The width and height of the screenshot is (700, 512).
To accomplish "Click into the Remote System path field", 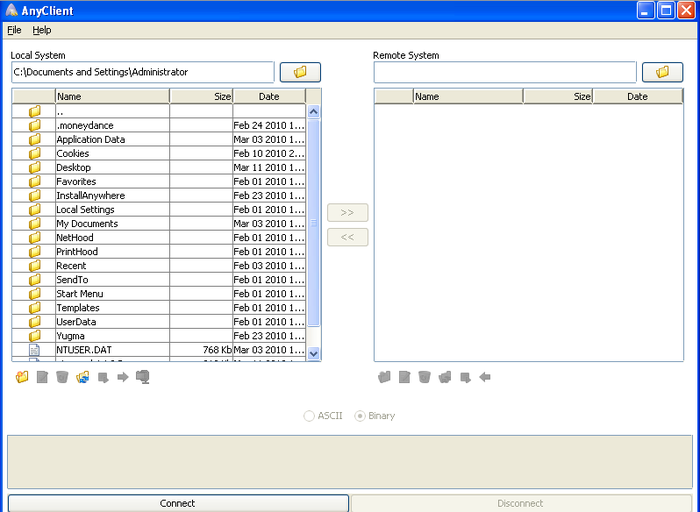I will pos(504,72).
